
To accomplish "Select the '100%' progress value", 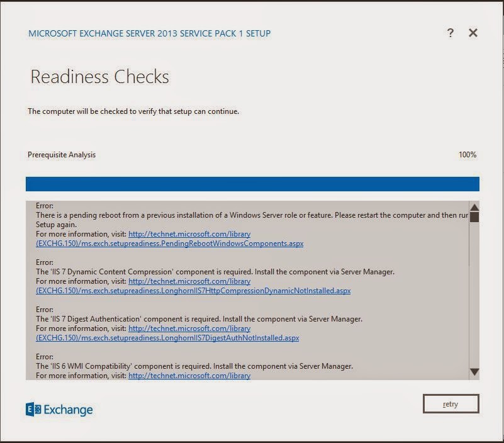I will (x=468, y=155).
